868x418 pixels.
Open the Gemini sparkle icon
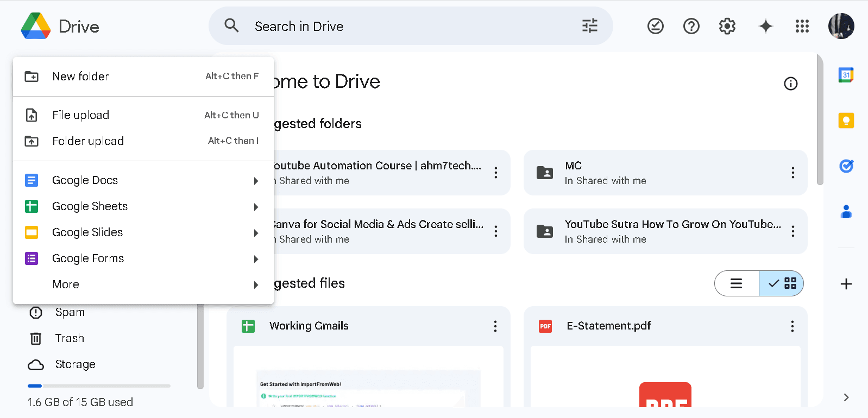(x=766, y=26)
